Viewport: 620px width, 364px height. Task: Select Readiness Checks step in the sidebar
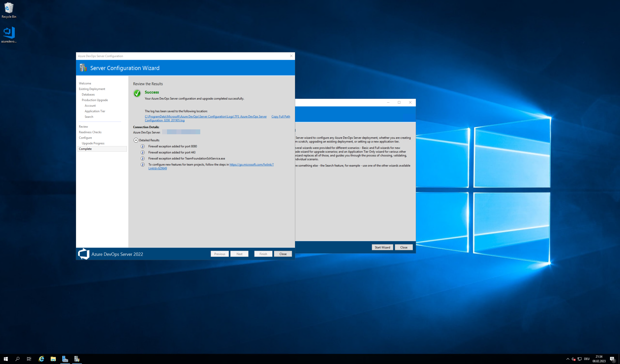90,132
